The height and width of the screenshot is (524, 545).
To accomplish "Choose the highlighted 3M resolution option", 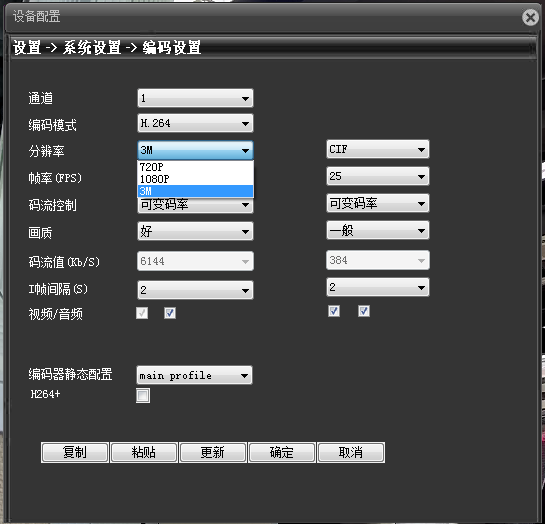I will 195,191.
